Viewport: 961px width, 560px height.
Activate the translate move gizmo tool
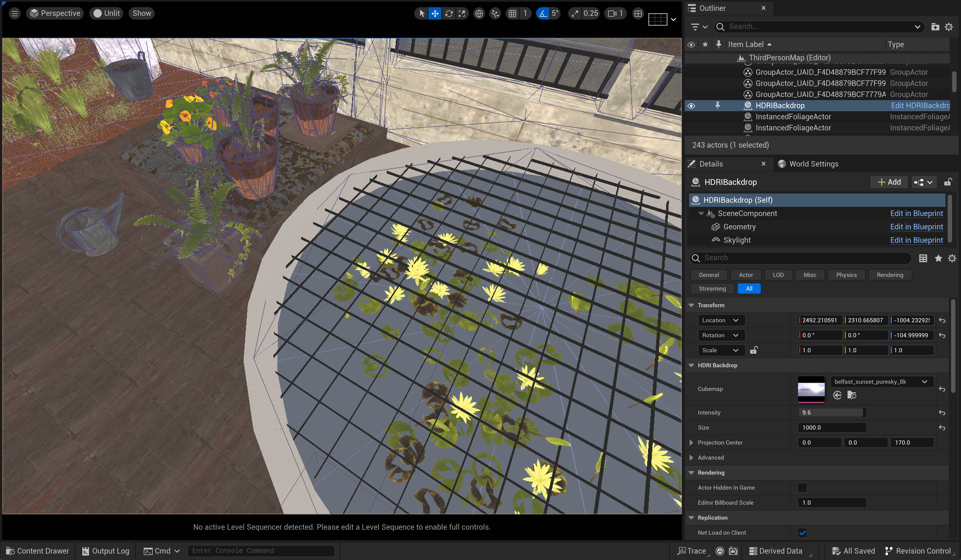pos(435,13)
